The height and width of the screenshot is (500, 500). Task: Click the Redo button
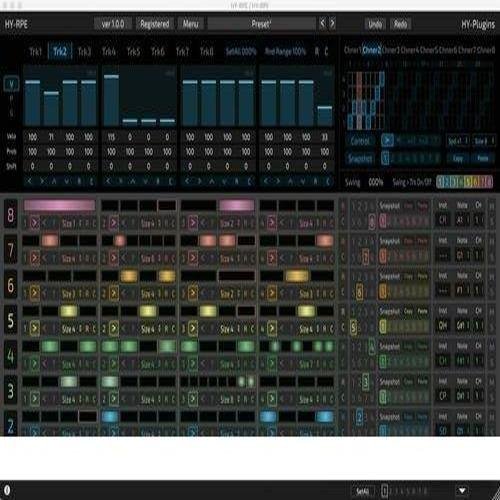click(400, 24)
